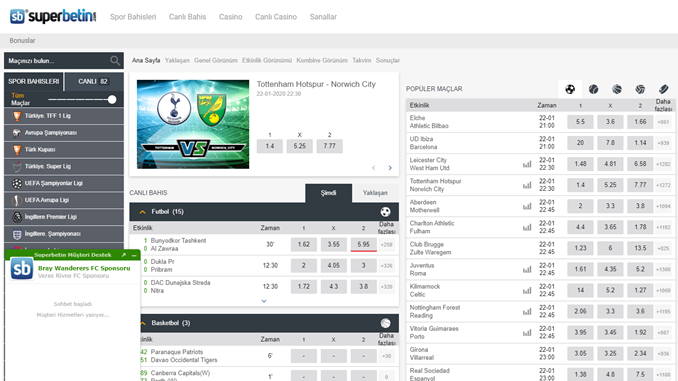This screenshot has width=678, height=381.
Task: Toggle the Tüm Maçlar slider switch
Action: point(112,99)
